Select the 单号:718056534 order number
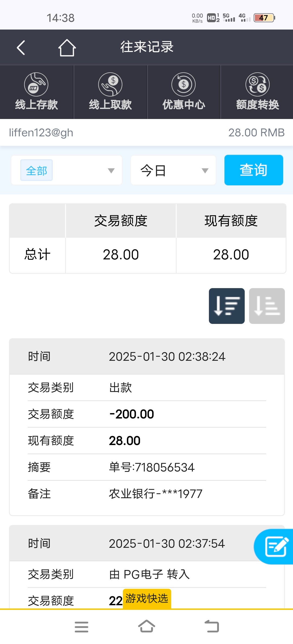Screen dimensions: 293x644 (x=152, y=467)
